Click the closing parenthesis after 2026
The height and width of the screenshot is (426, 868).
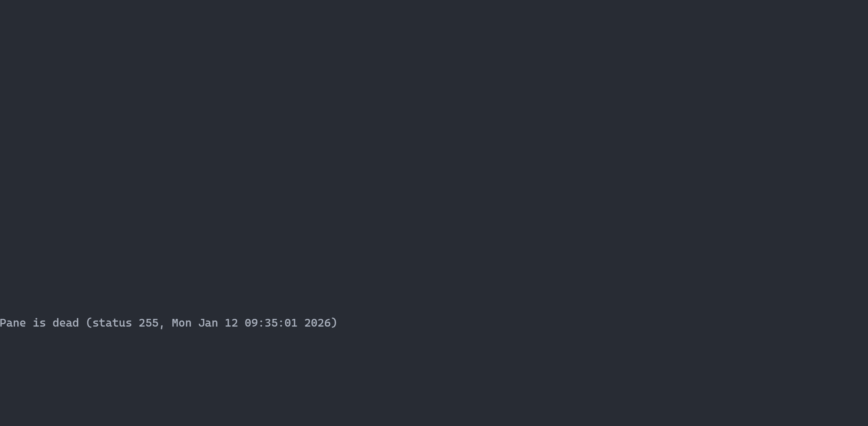334,323
